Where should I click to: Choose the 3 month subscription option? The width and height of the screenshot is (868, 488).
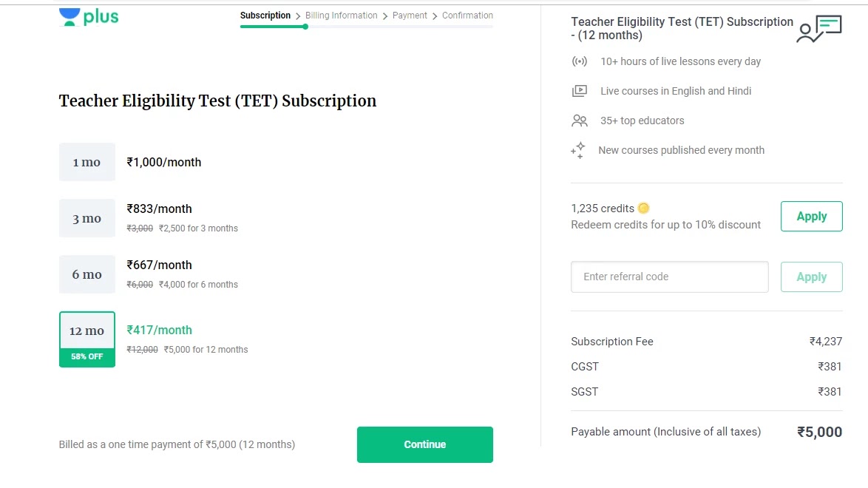coord(87,218)
